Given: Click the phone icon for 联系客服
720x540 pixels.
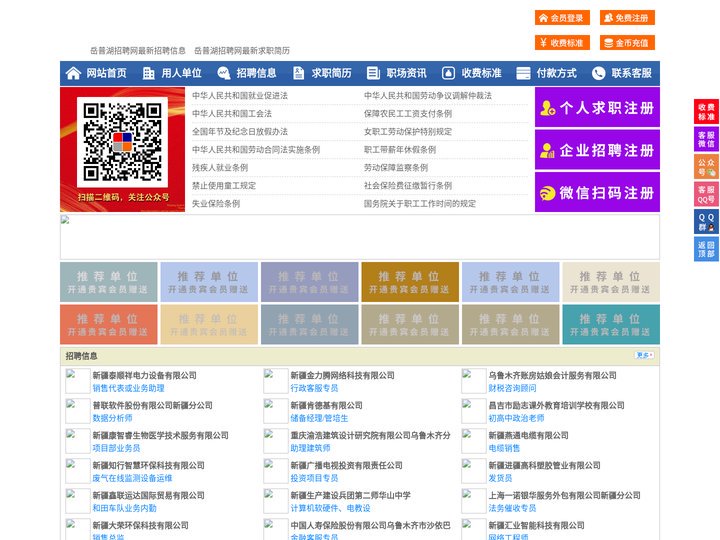Looking at the screenshot, I should point(598,73).
